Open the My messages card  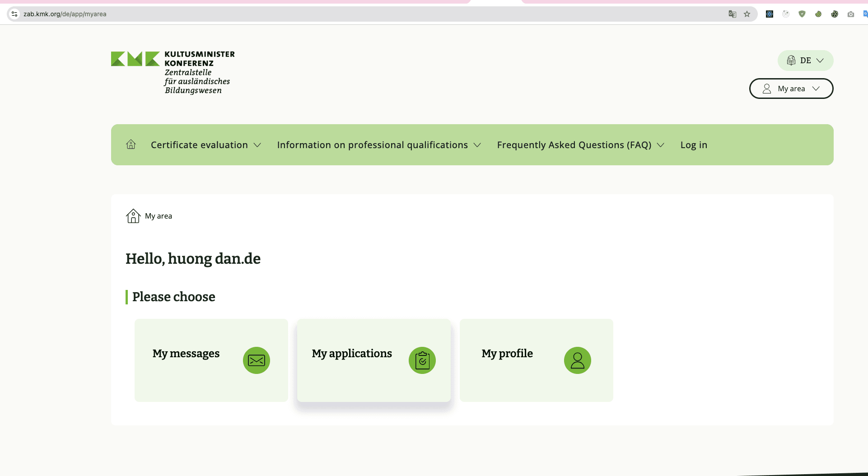click(x=211, y=360)
